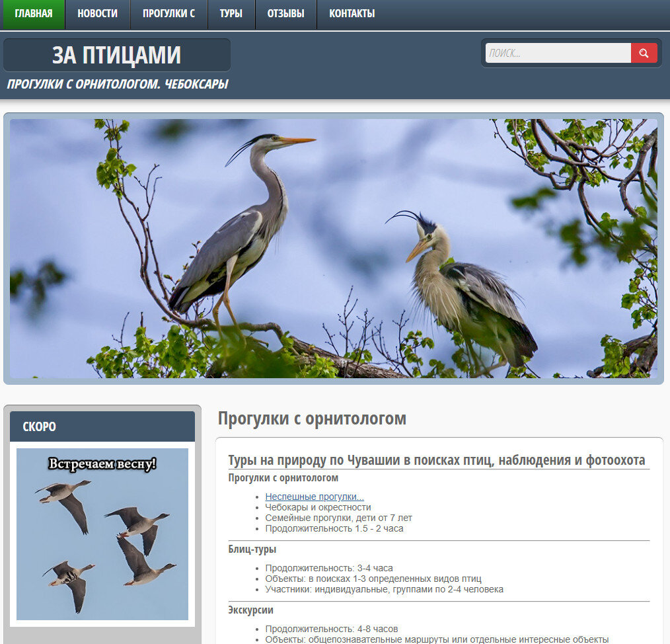Open the 'Встречаем весну!' geese announcement image

click(x=102, y=534)
